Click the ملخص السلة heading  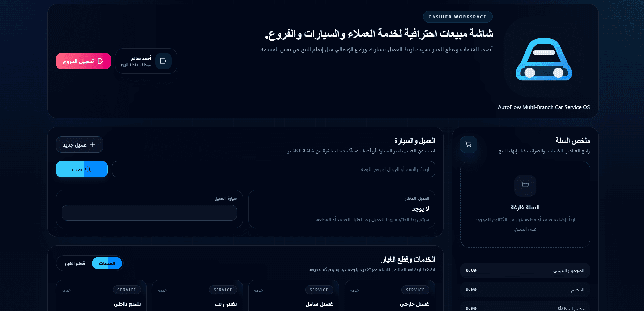click(x=572, y=140)
